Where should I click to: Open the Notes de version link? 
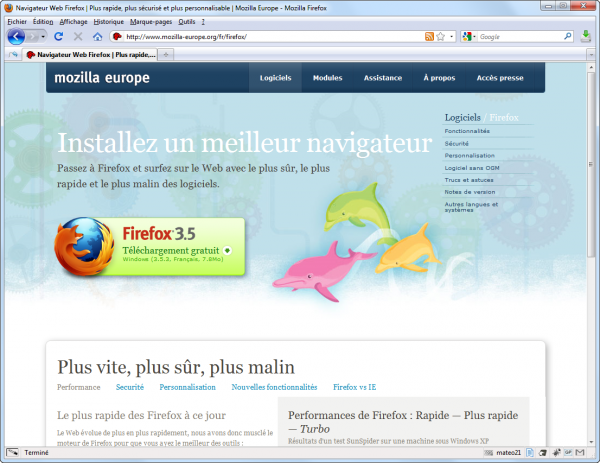(470, 192)
